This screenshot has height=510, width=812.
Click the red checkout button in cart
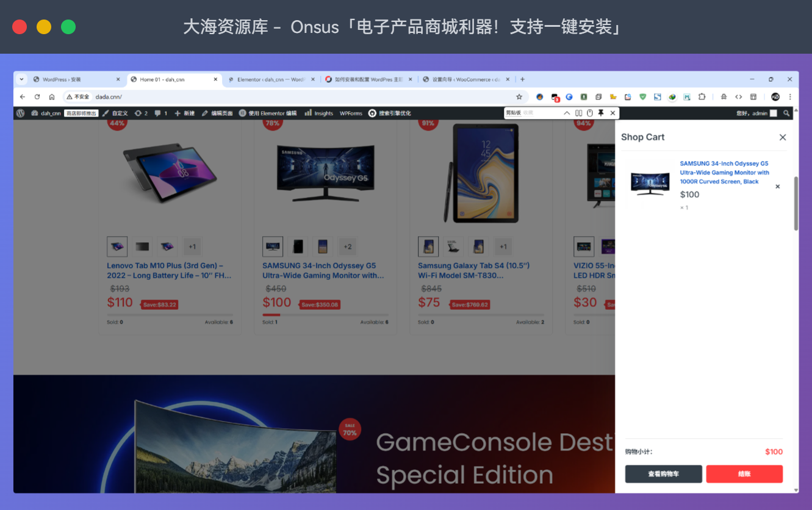(x=744, y=473)
